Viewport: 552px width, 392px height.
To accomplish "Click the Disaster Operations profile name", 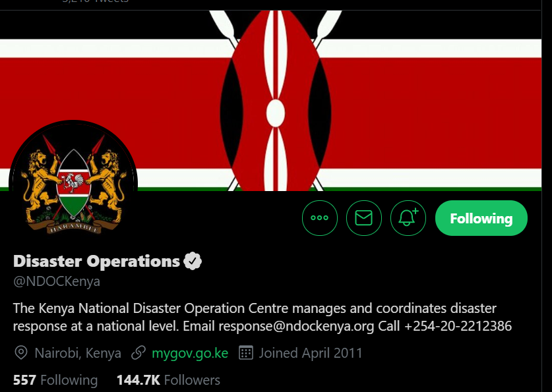I will pyautogui.click(x=96, y=261).
